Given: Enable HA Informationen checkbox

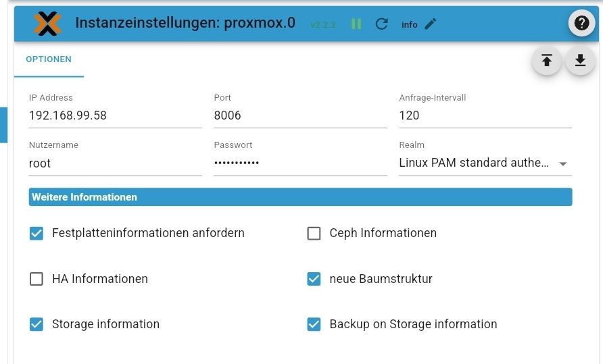Looking at the screenshot, I should click(x=37, y=279).
